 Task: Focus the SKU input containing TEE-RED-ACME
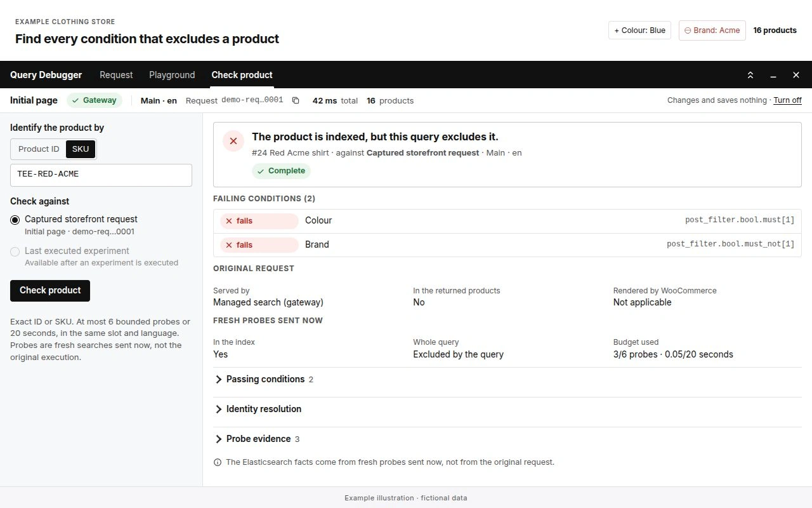101,175
